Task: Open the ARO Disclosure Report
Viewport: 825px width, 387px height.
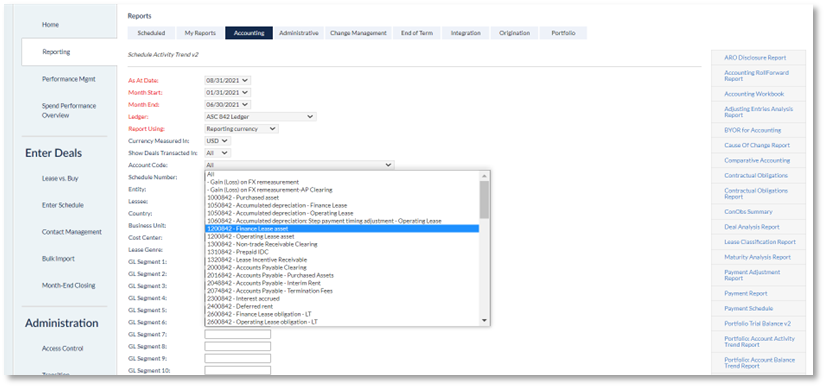Action: point(755,58)
